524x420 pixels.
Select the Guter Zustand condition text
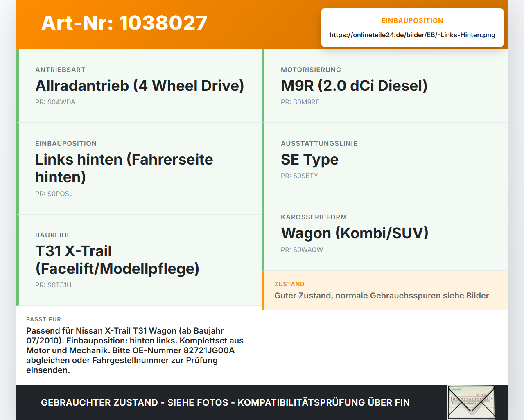[x=382, y=296]
